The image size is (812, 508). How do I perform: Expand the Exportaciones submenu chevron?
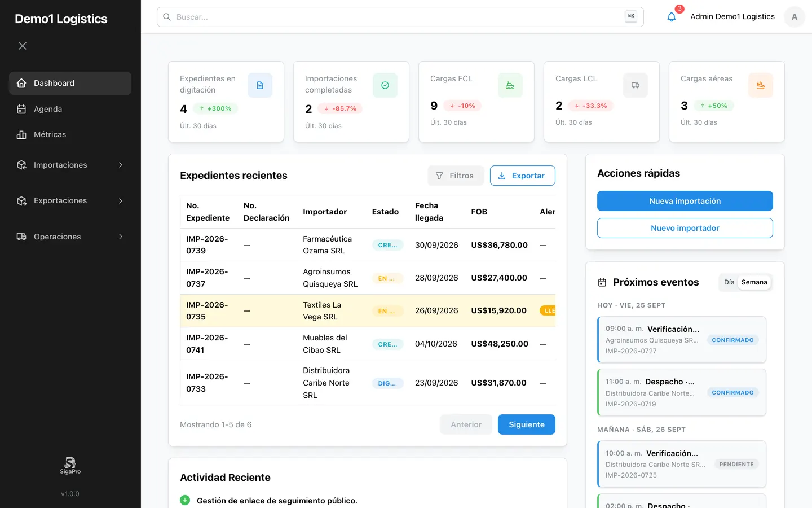coord(121,201)
